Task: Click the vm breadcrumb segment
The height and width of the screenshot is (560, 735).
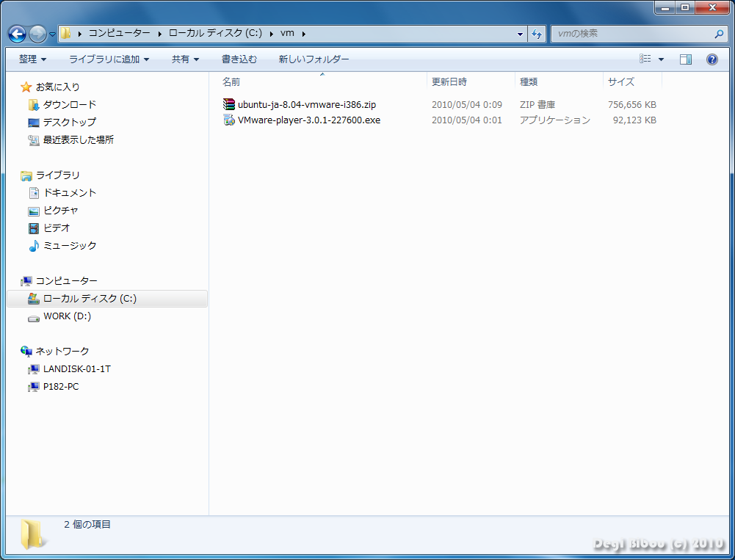Action: (287, 33)
